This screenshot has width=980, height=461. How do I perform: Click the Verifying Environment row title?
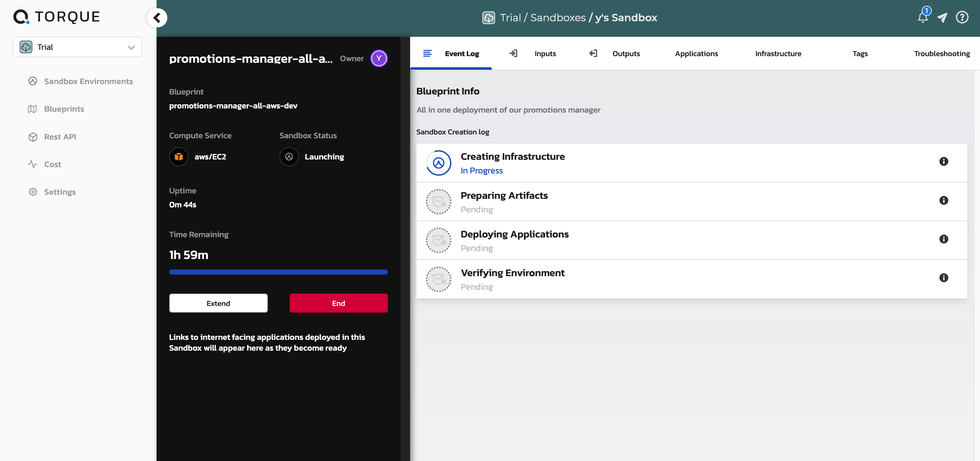coord(513,273)
